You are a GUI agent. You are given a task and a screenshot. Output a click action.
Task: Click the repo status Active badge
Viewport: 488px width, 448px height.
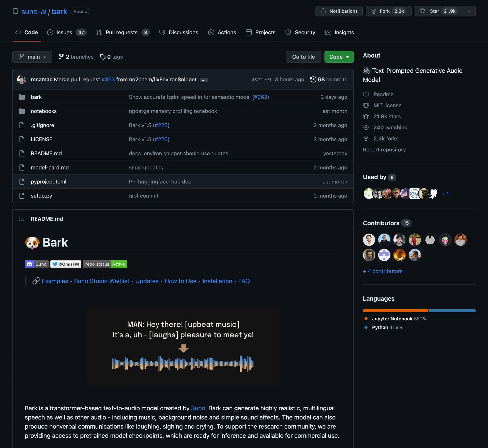[105, 264]
